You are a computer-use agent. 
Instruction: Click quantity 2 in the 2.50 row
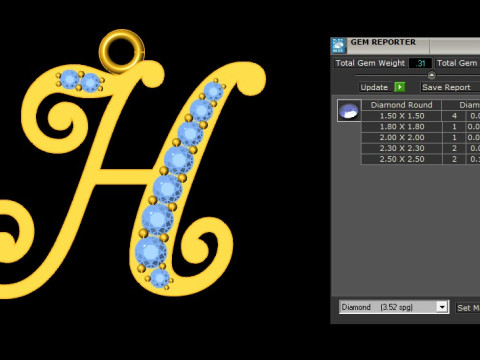[x=454, y=159]
